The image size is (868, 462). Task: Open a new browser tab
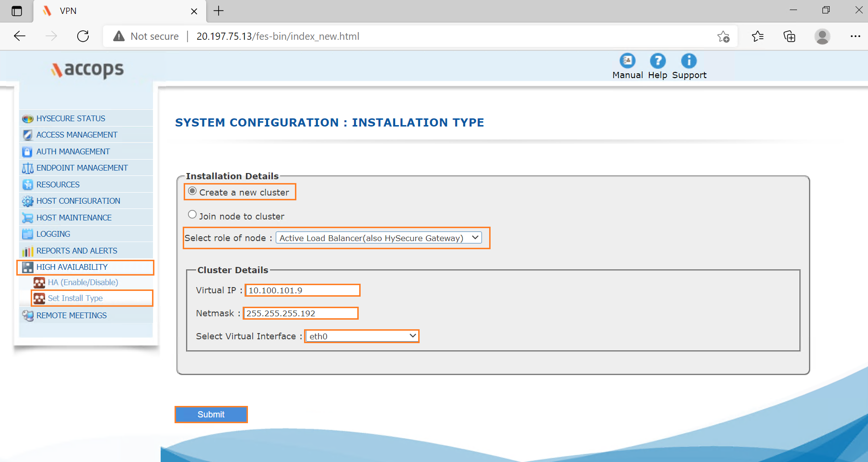coord(219,11)
